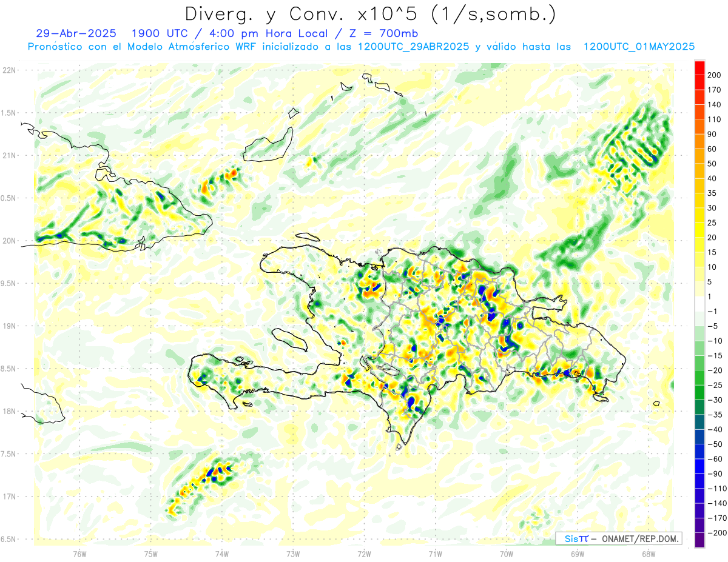Click the "8.5N" latitude label
Screen dimensions: 728x562
tap(8, 368)
